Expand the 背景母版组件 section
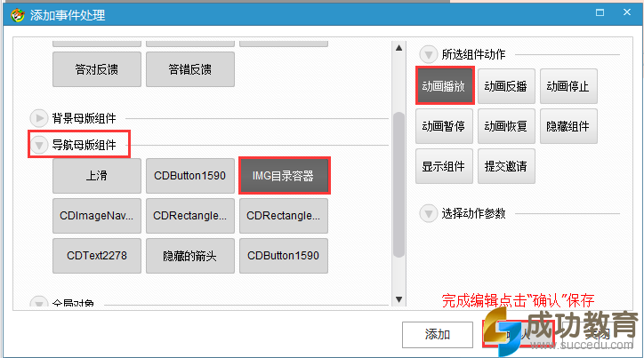The height and width of the screenshot is (358, 644). 40,117
